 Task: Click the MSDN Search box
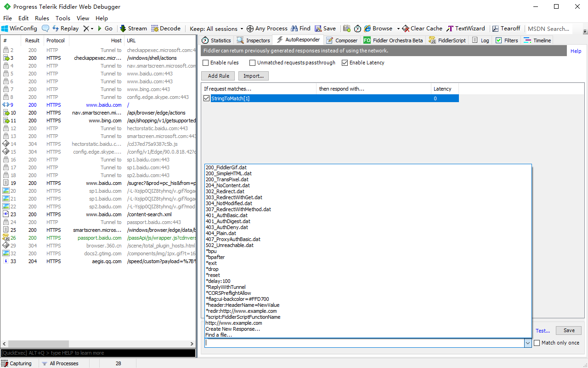548,29
